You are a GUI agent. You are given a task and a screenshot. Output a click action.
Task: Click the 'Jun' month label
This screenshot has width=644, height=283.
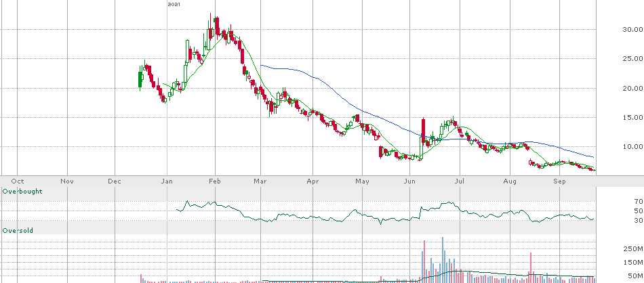pyautogui.click(x=409, y=181)
